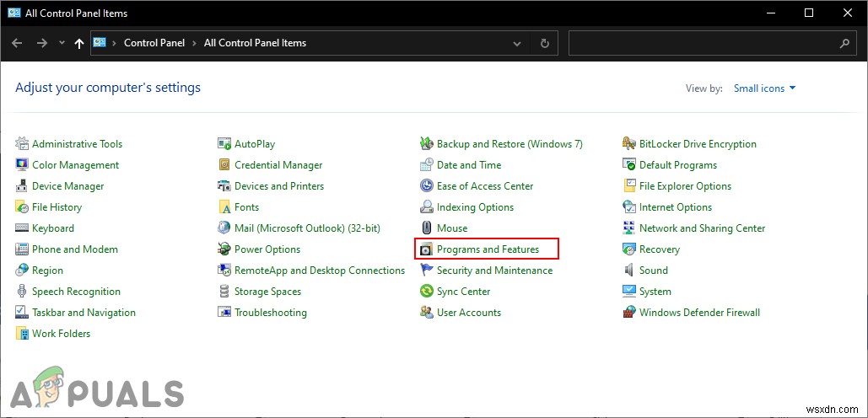This screenshot has height=418, width=868.
Task: Click the Fonts icon
Action: click(x=224, y=206)
